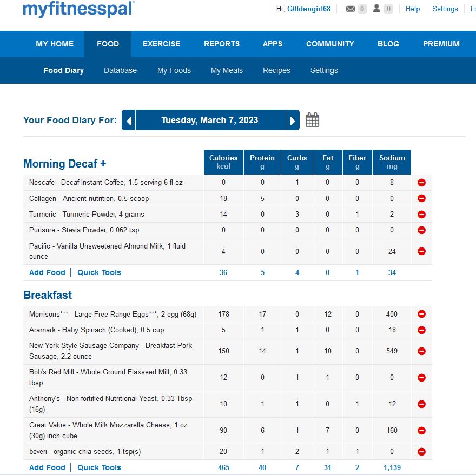Open Bob's Red Mill Flaxseed entry
Viewport: 476px width, 475px height.
[x=108, y=377]
